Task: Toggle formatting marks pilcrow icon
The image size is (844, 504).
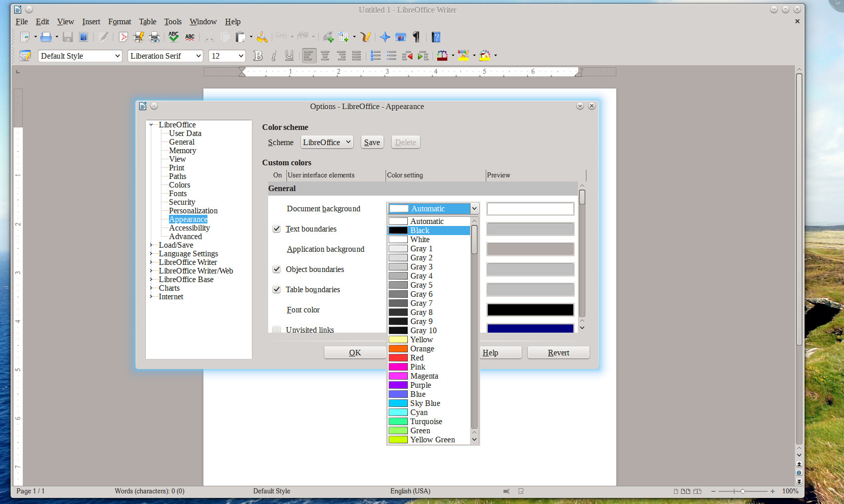Action: coord(416,37)
